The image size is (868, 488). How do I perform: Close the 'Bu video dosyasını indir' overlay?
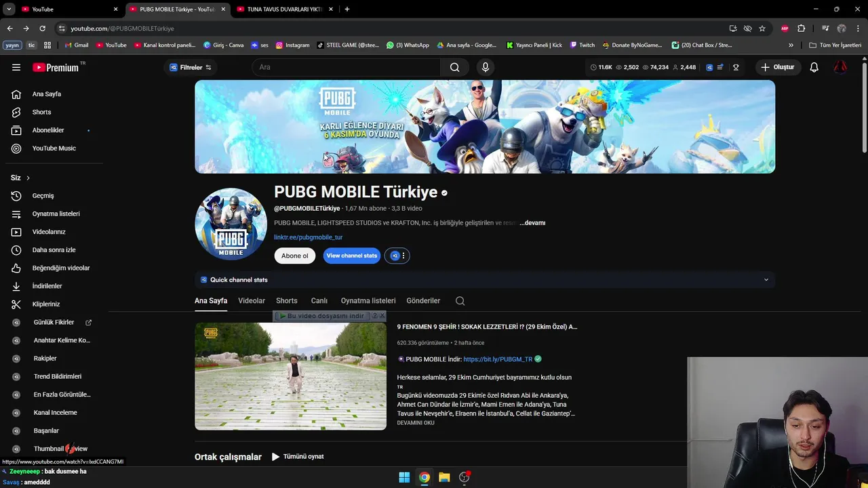click(x=382, y=316)
